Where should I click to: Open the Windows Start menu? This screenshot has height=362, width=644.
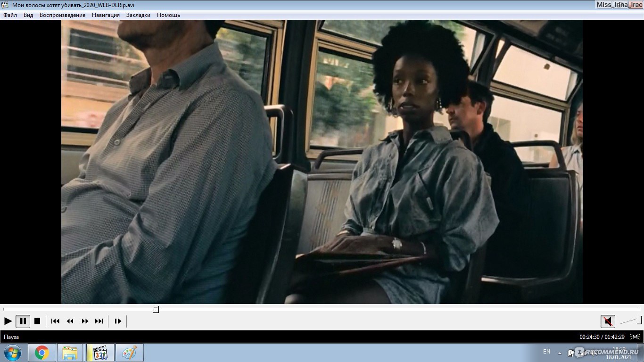[12, 353]
